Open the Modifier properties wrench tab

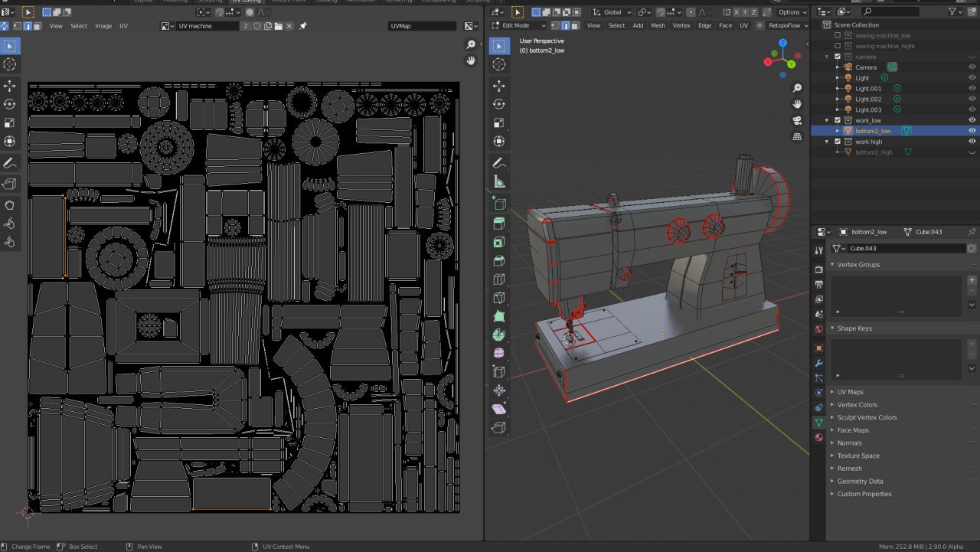click(x=818, y=363)
